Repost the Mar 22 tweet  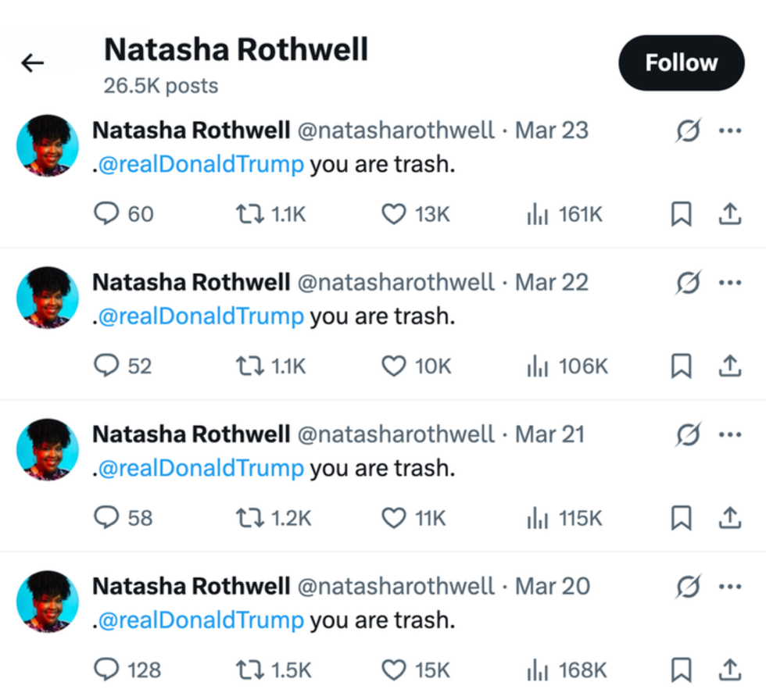[x=250, y=366]
